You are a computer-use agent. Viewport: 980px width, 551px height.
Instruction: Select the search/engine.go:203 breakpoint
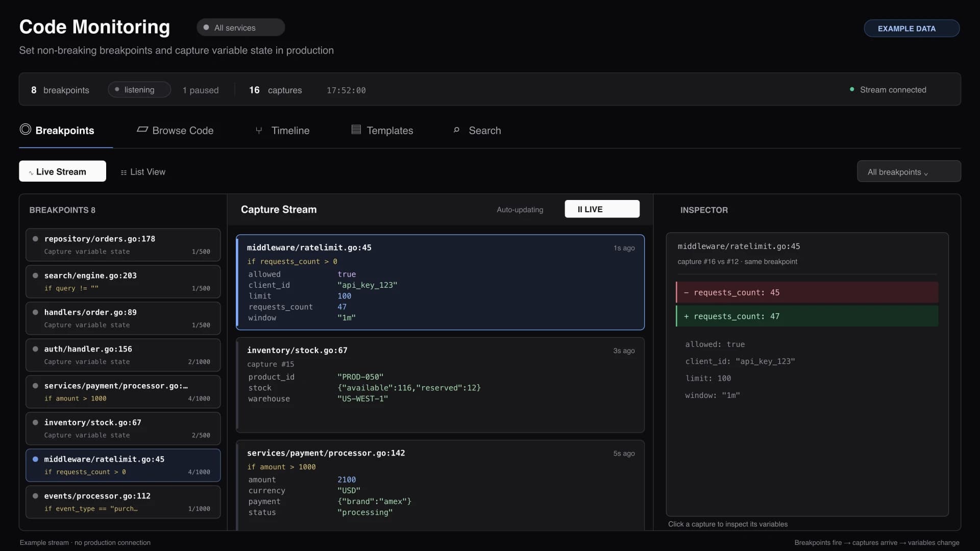pyautogui.click(x=123, y=282)
